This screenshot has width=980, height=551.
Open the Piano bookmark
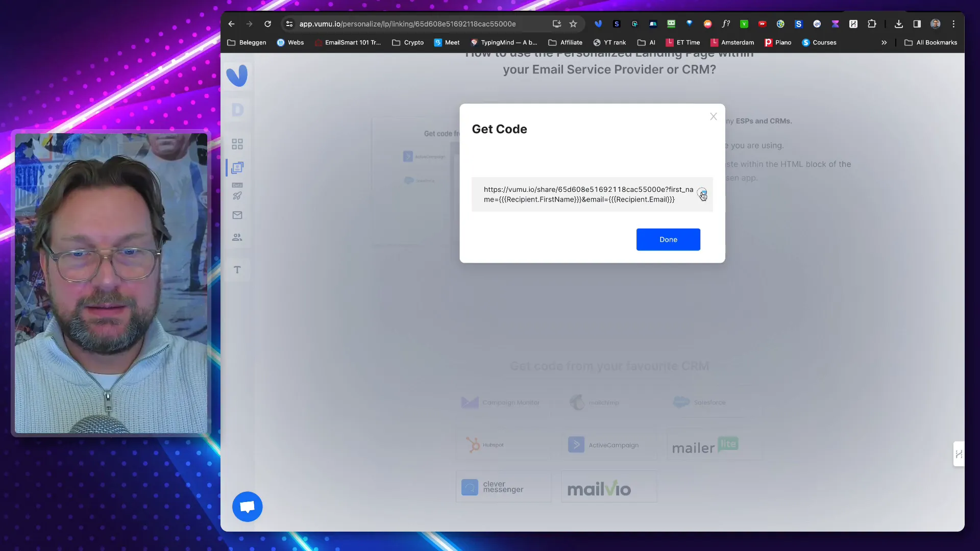[778, 42]
